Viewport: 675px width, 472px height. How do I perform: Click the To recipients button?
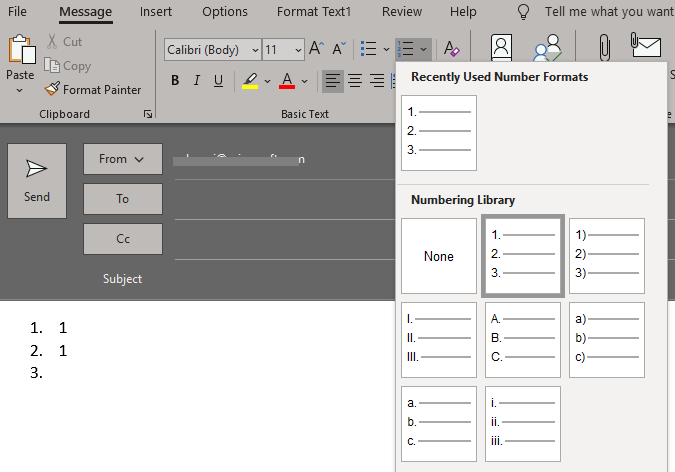click(x=123, y=199)
